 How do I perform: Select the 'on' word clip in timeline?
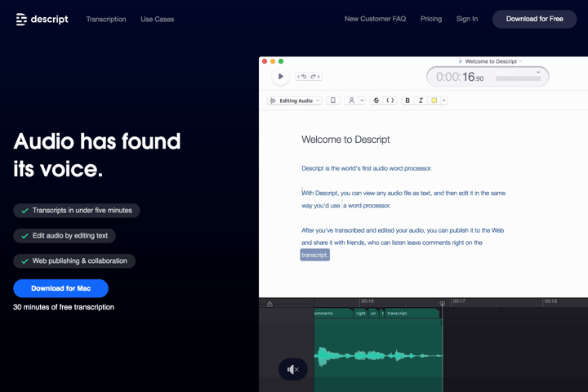pyautogui.click(x=373, y=314)
